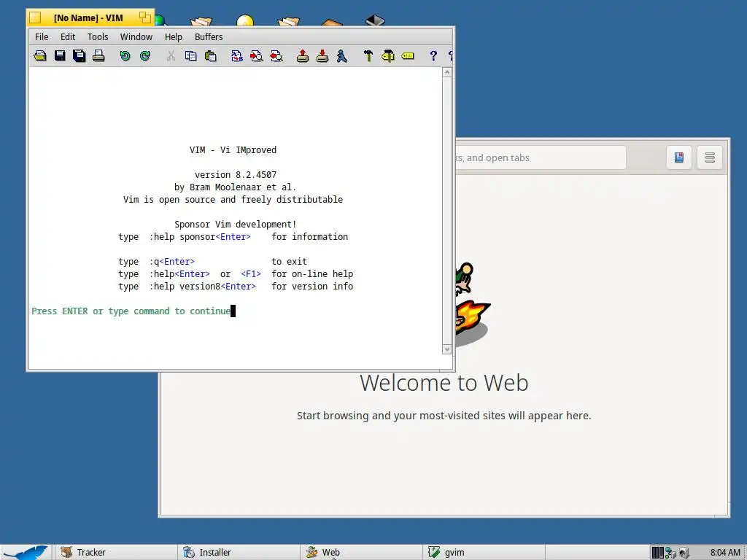
Task: Open the hamburger menu in Web window
Action: [709, 157]
